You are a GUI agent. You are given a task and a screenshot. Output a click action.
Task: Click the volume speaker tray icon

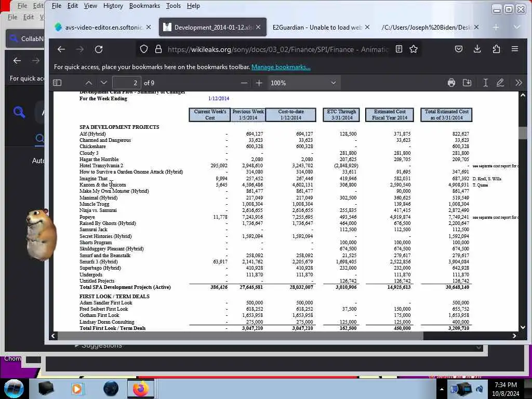click(480, 389)
